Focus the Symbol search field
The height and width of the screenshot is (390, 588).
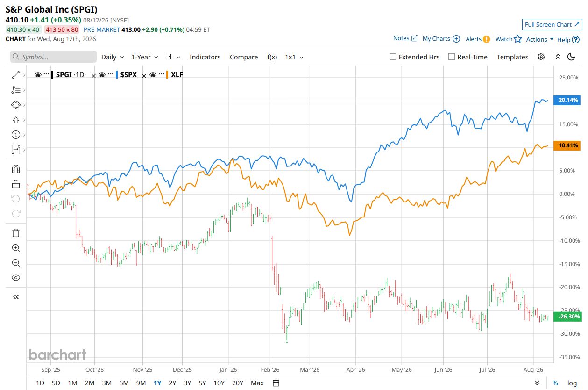53,57
